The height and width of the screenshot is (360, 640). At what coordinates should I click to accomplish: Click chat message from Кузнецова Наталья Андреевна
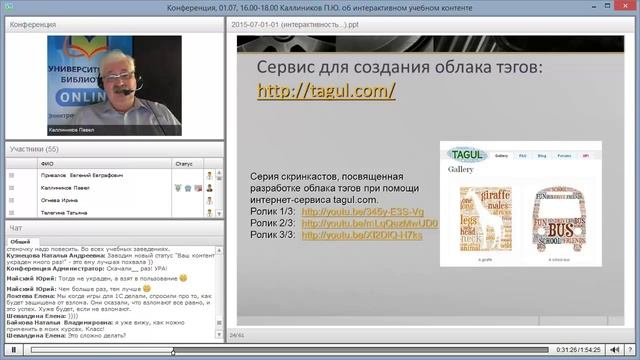point(110,259)
